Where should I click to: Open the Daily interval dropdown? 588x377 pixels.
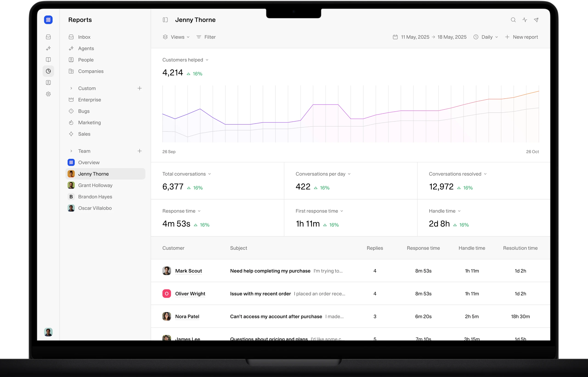(x=488, y=37)
